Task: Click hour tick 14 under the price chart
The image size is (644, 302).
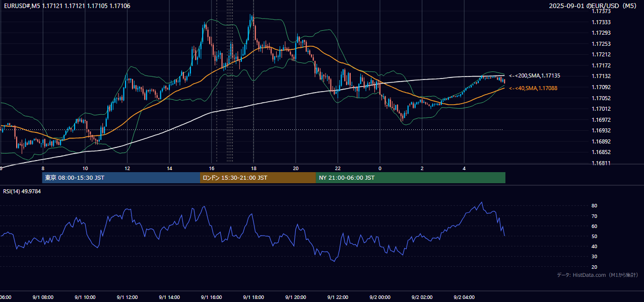Action: (x=170, y=168)
